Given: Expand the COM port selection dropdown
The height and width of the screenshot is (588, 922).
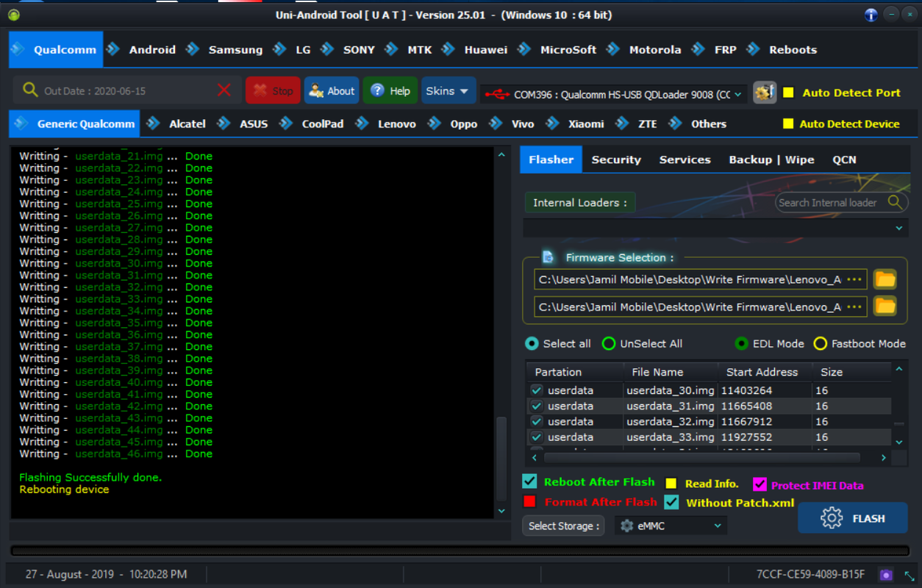Looking at the screenshot, I should (x=738, y=94).
